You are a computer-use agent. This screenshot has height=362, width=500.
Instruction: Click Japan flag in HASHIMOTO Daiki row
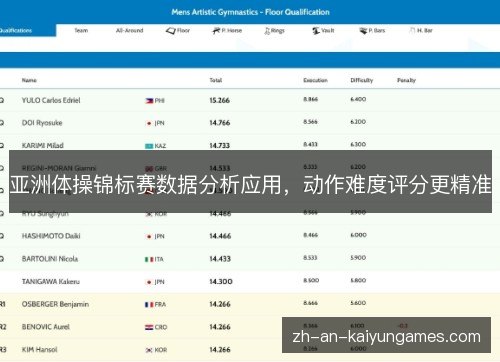[x=149, y=237]
